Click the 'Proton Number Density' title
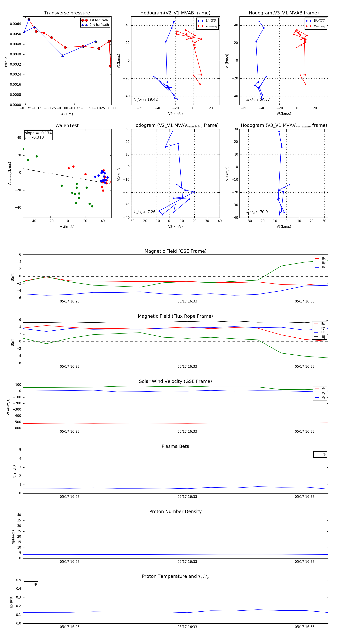 pos(175,511)
